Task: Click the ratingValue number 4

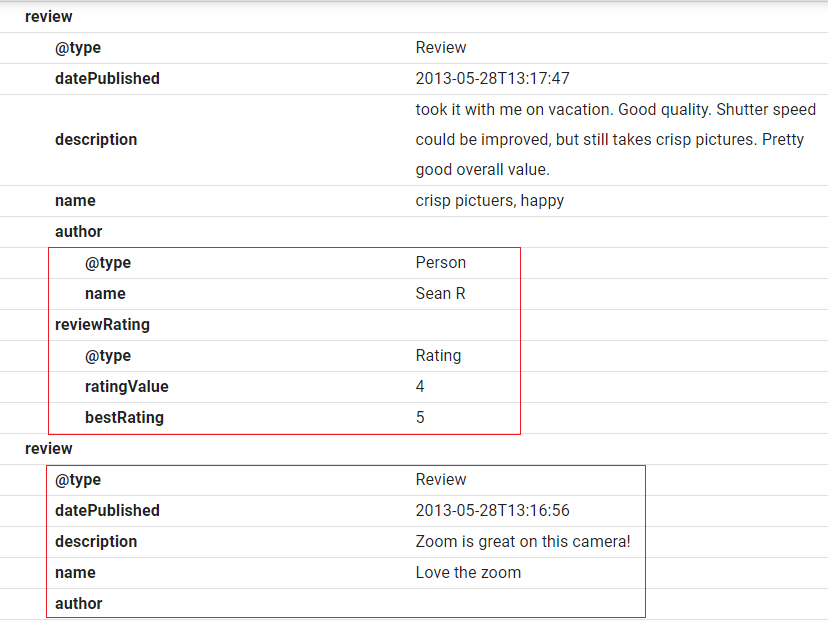Action: point(420,386)
